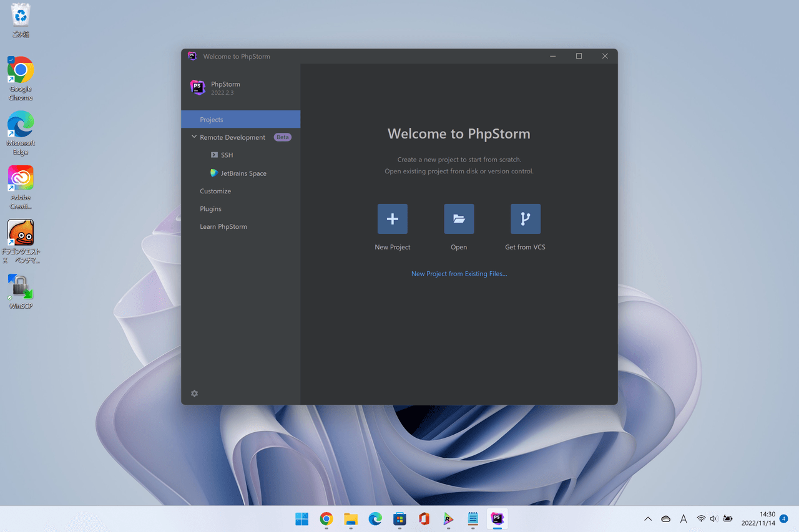
Task: Open the clock and date panel
Action: click(x=758, y=519)
